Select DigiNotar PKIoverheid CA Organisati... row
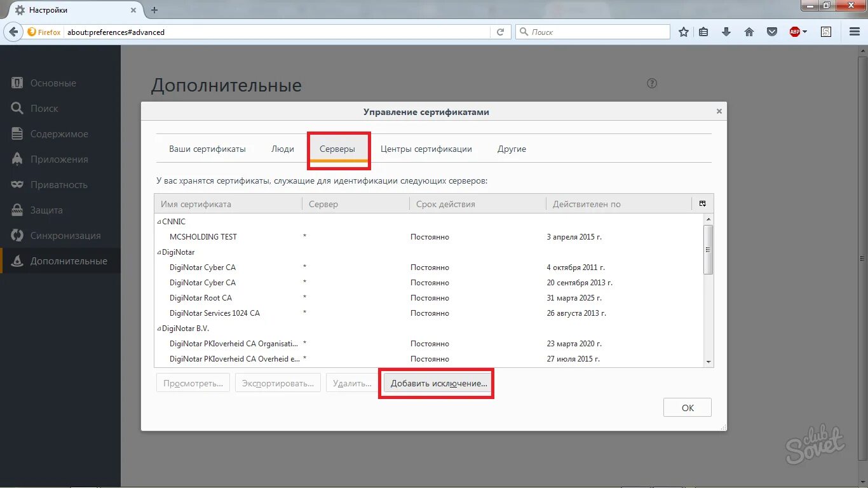Image resolution: width=868 pixels, height=488 pixels. pyautogui.click(x=429, y=344)
